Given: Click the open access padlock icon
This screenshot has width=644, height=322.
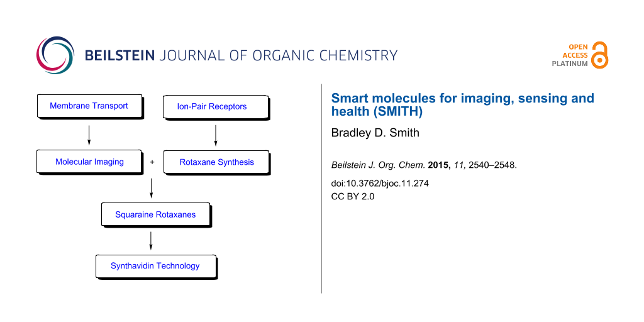Looking at the screenshot, I should [601, 55].
